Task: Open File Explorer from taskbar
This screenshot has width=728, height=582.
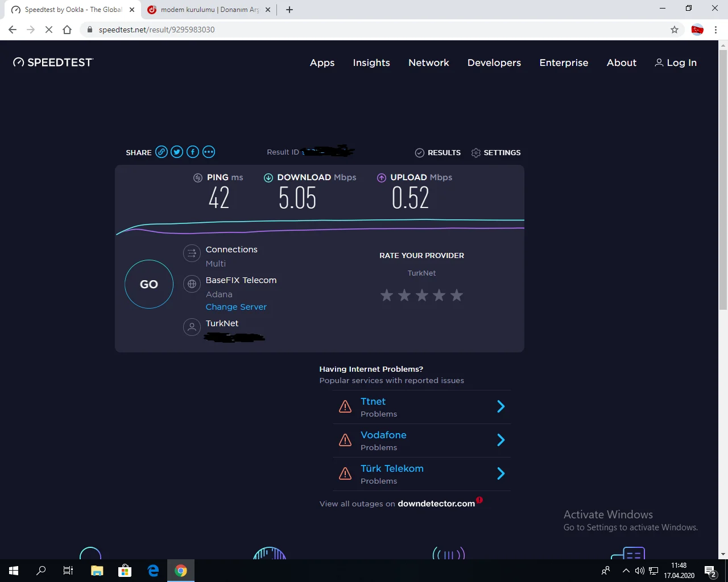Action: 97,571
